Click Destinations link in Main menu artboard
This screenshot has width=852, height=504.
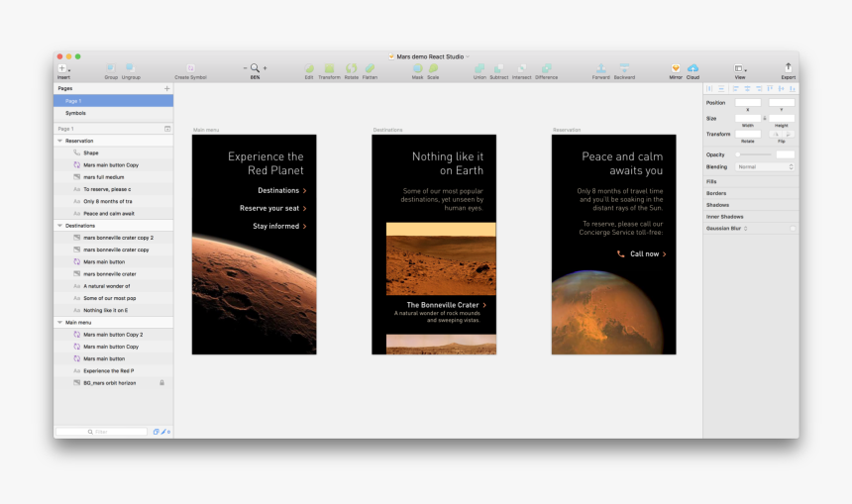[x=282, y=191]
